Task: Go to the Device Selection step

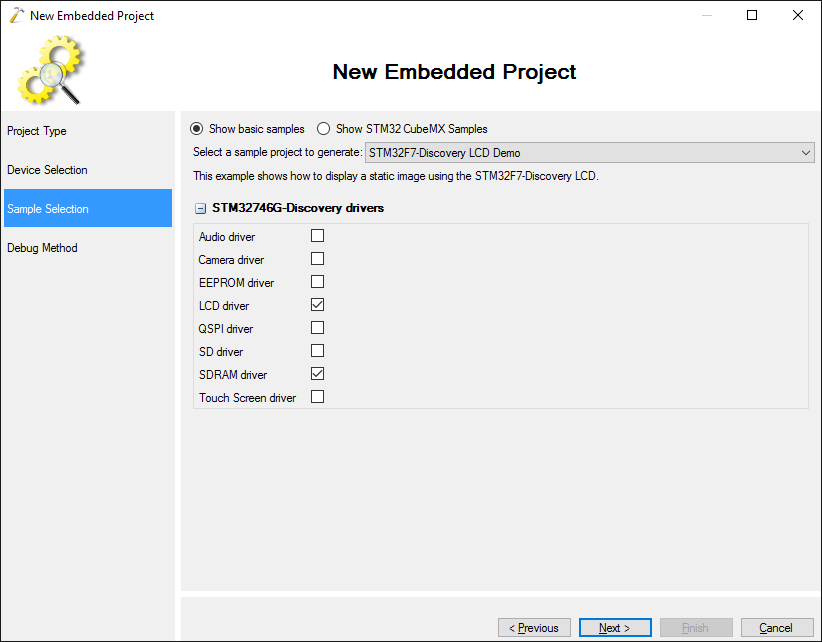Action: [88, 170]
